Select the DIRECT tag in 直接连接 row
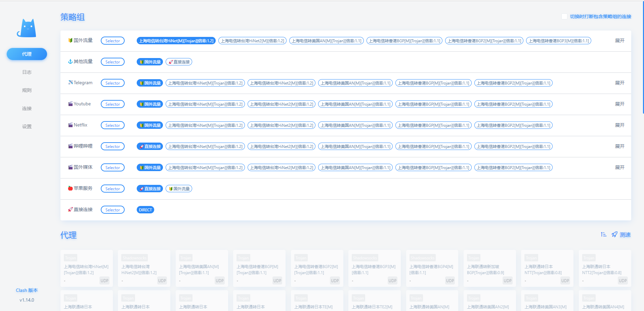This screenshot has width=644, height=311. (x=145, y=210)
